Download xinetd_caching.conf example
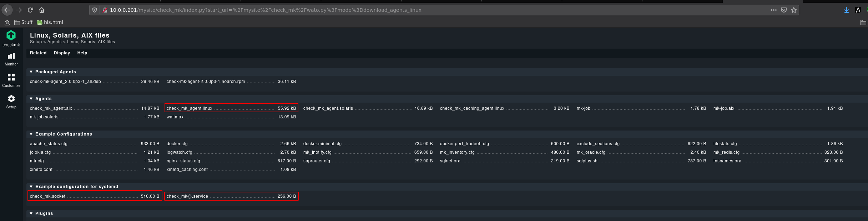868x221 pixels. 187,170
